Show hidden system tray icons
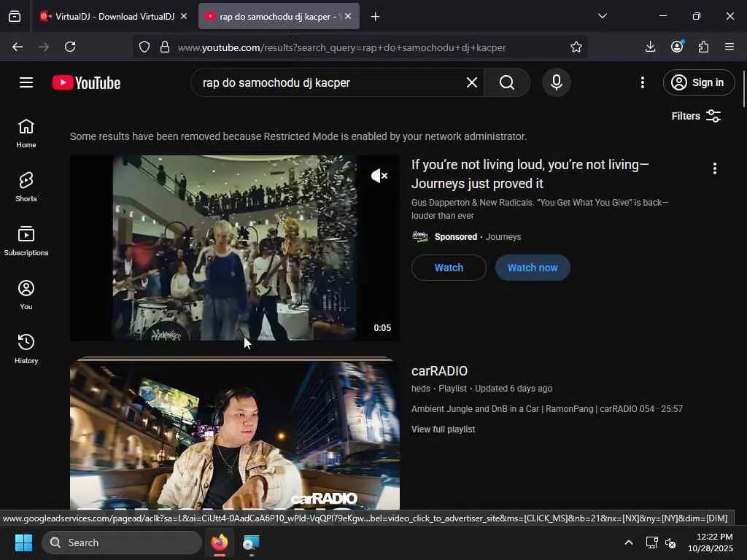Screen dimensions: 747x560 pos(629,542)
